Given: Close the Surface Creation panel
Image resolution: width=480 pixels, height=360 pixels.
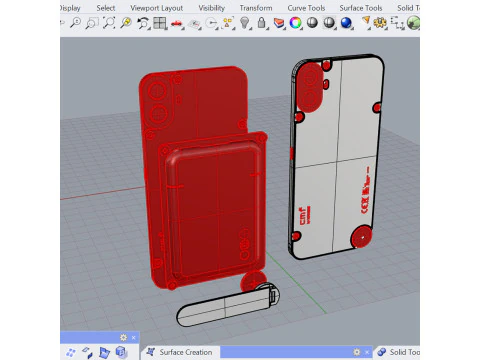Looking at the screenshot, I should (x=367, y=352).
